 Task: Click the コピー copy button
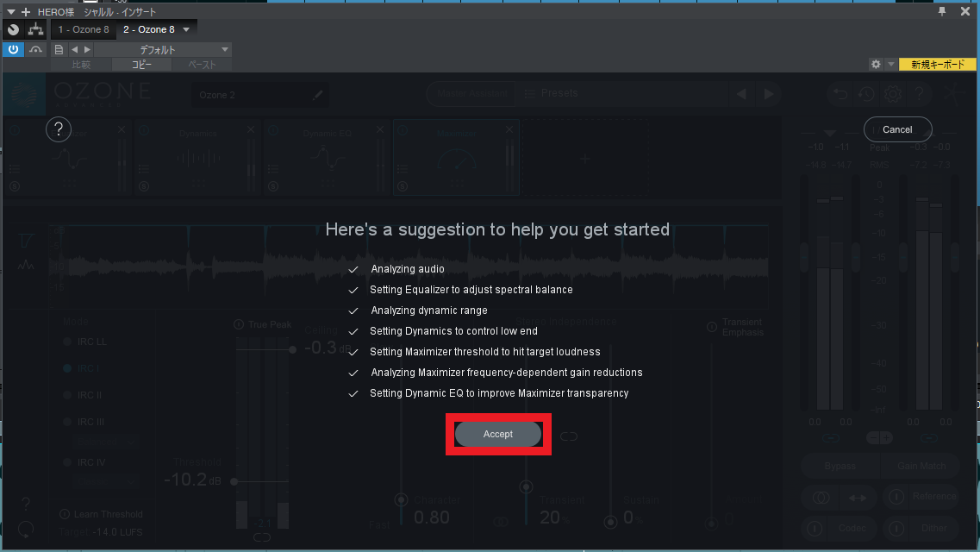142,65
